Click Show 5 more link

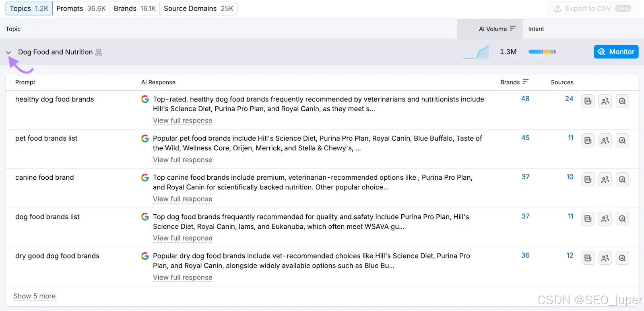(35, 296)
